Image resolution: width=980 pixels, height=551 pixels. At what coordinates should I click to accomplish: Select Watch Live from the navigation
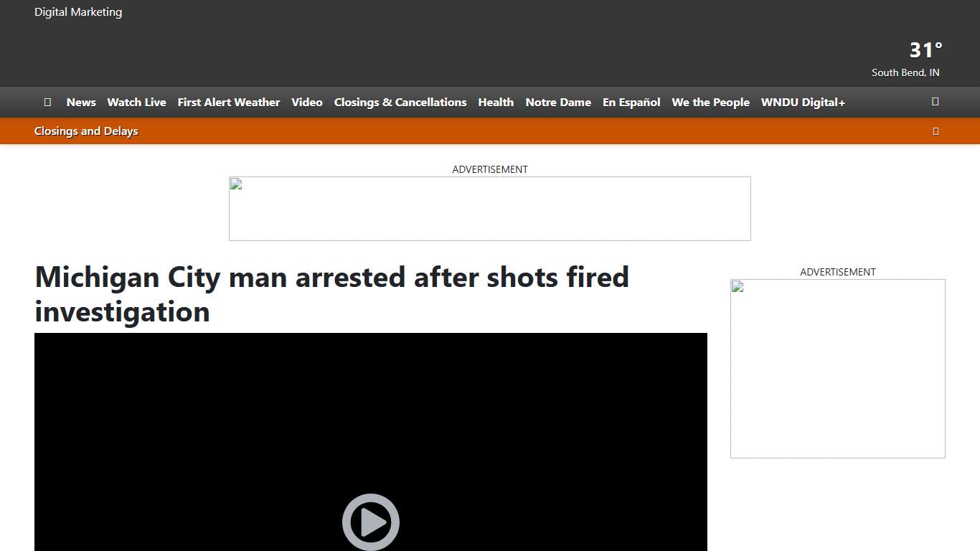(136, 102)
